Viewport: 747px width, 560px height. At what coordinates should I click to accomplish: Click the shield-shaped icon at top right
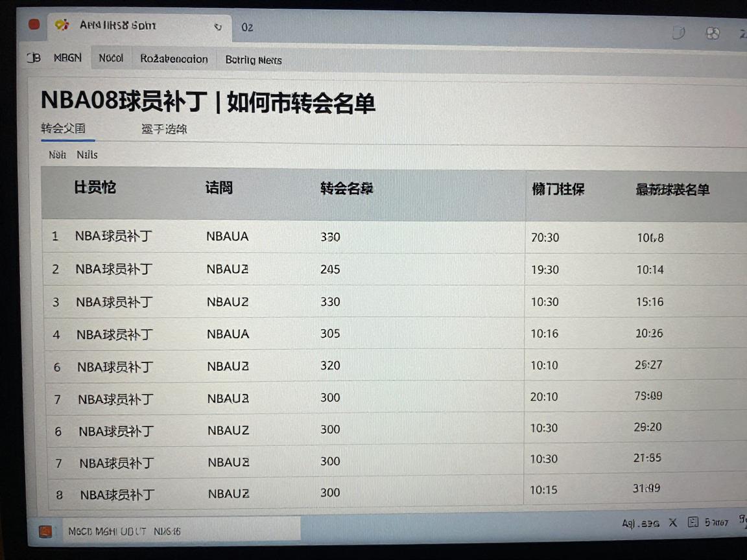[678, 33]
